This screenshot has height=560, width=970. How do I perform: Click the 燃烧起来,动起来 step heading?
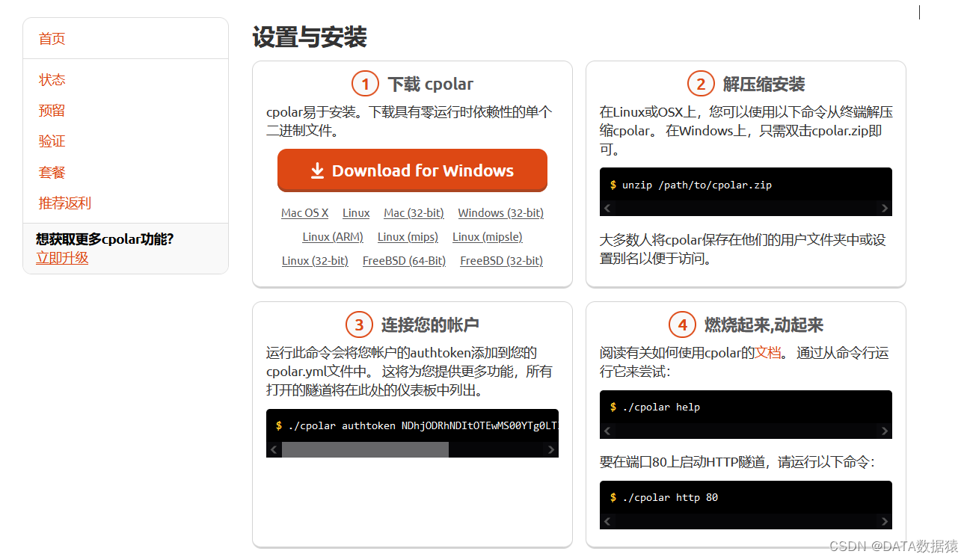(764, 325)
